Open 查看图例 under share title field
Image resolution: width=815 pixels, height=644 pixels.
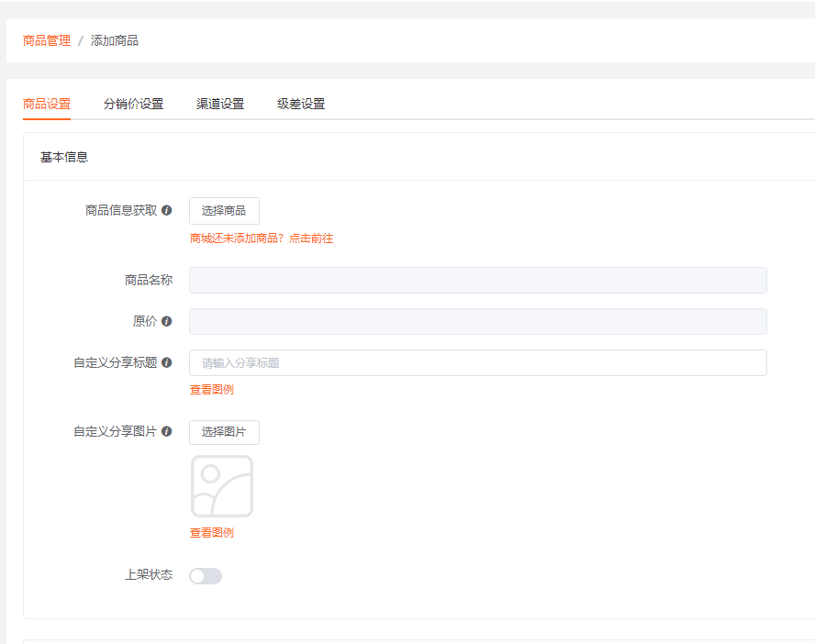coord(211,390)
